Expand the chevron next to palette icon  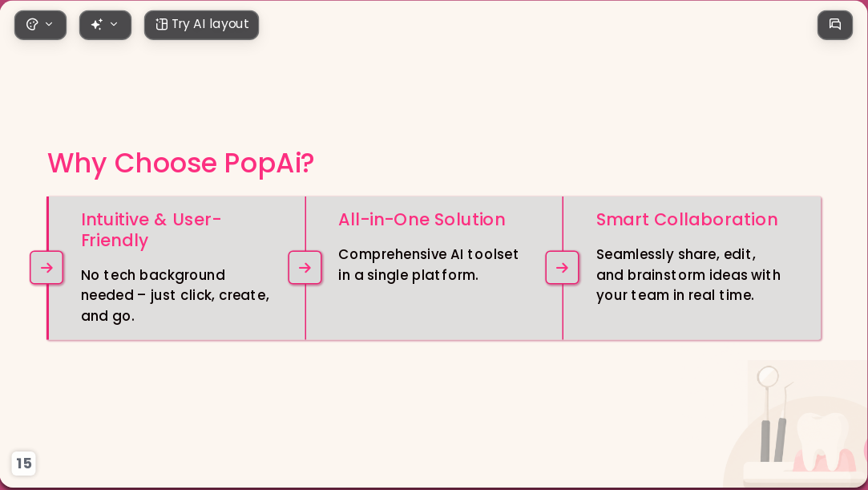click(49, 24)
